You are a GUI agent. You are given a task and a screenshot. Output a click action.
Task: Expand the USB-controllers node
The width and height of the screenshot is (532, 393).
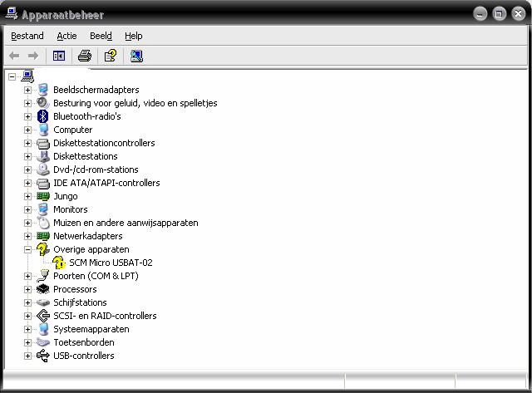(27, 356)
